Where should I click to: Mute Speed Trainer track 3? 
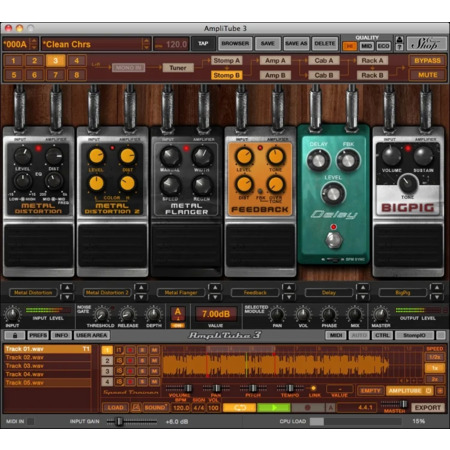pyautogui.click(x=154, y=371)
